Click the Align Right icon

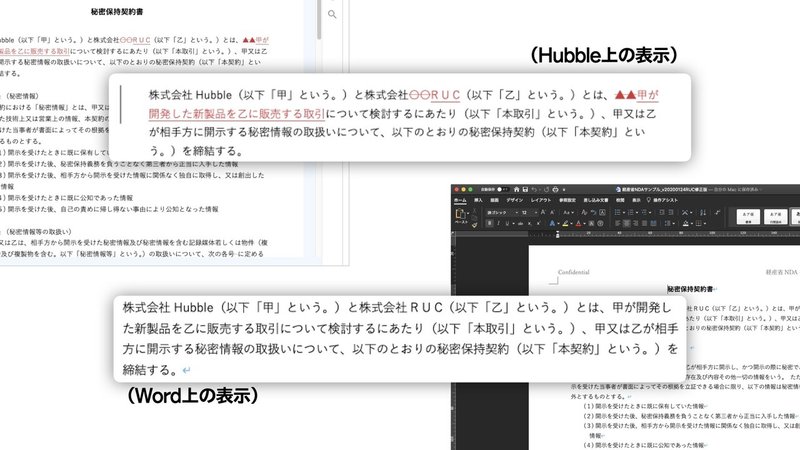pos(636,223)
